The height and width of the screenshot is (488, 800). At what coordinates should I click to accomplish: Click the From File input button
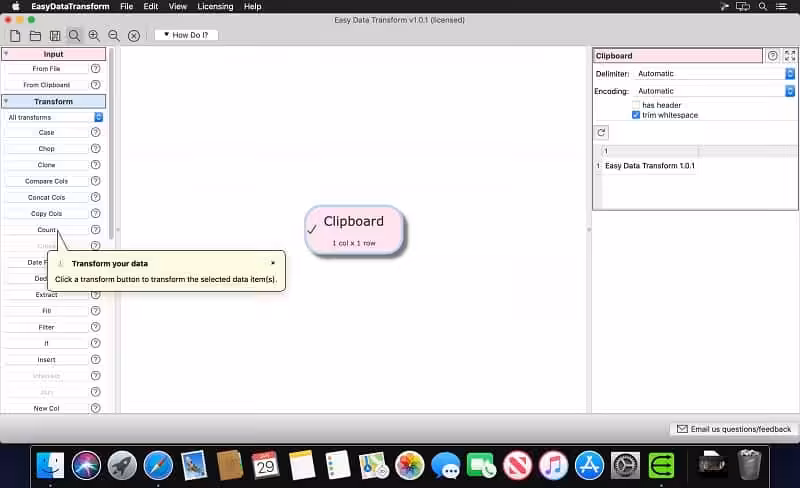pos(46,68)
